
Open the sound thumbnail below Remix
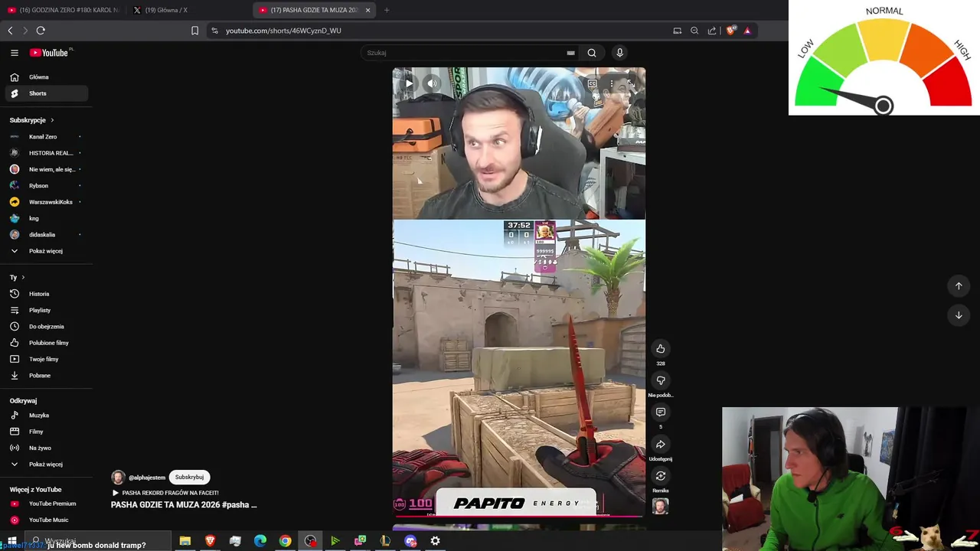pyautogui.click(x=661, y=506)
